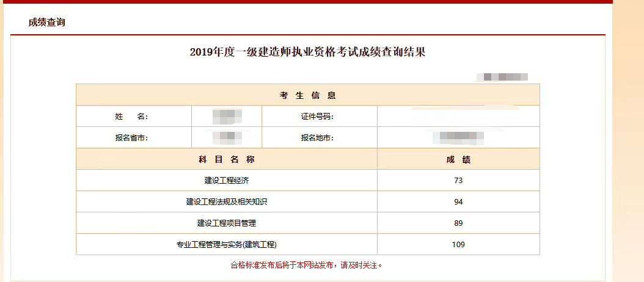Click the red notice 合格标准发布后将于本网站发布

click(x=307, y=265)
